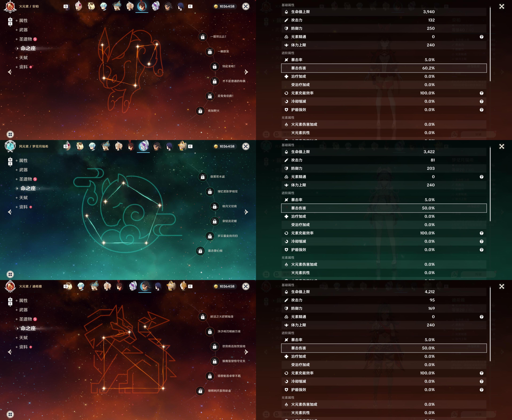Viewport: 512px width, 420px height.
Task: Click the scrollbar in the HP 4,212 panel
Action: click(490, 324)
